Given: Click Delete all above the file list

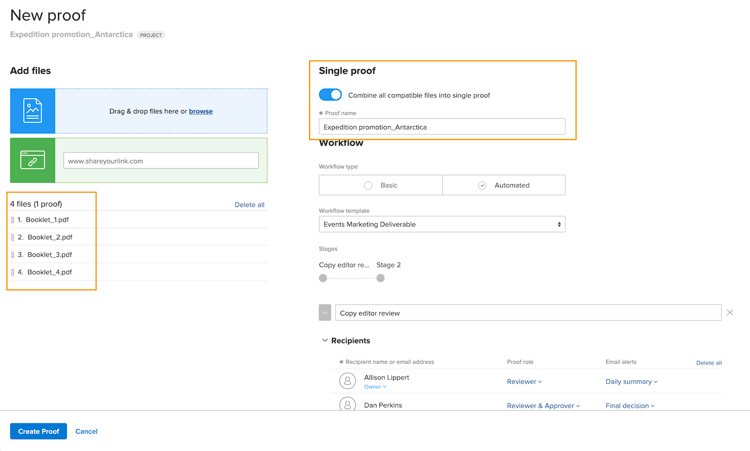Looking at the screenshot, I should tap(249, 205).
